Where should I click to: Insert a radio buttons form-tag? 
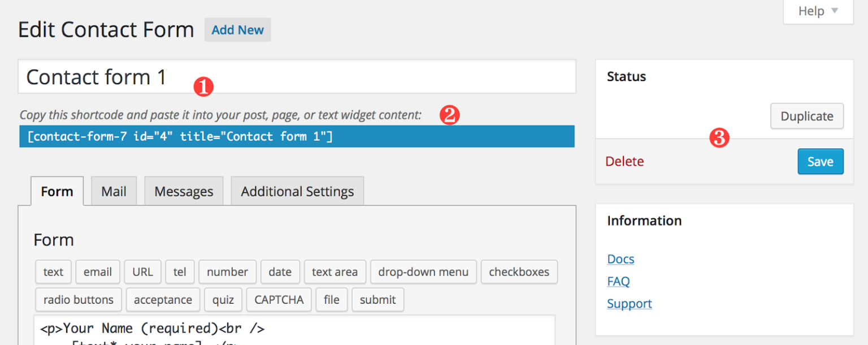tap(78, 300)
